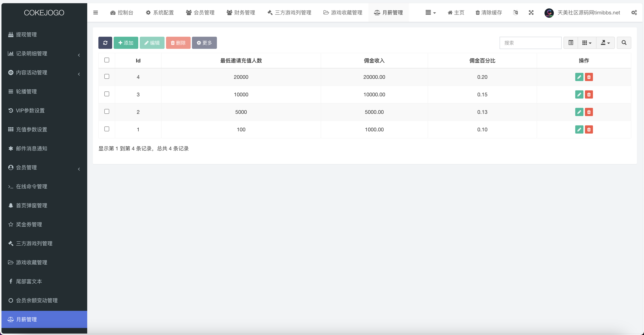Click the refresh table icon button
Image resolution: width=644 pixels, height=335 pixels.
pyautogui.click(x=105, y=43)
